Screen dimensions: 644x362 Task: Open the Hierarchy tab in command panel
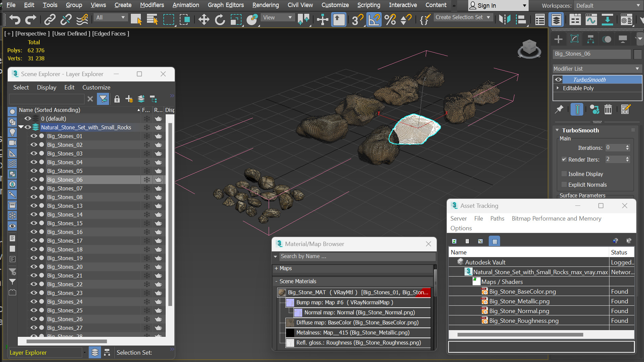click(x=591, y=39)
